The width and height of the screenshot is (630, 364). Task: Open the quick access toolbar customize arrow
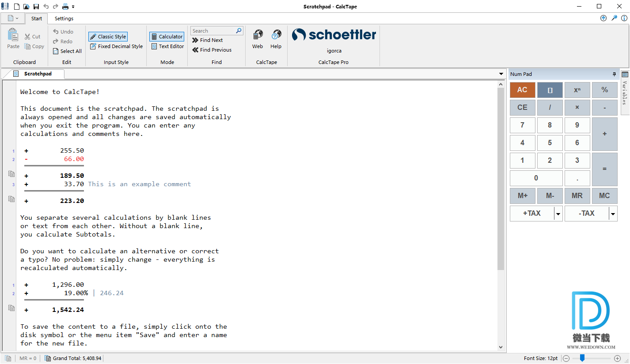click(73, 7)
